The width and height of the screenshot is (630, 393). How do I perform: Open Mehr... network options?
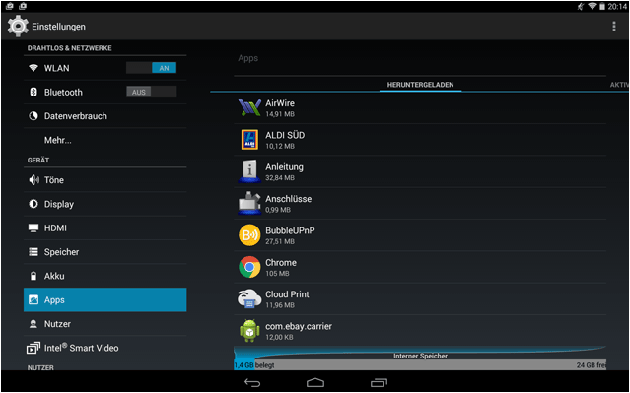(105, 140)
